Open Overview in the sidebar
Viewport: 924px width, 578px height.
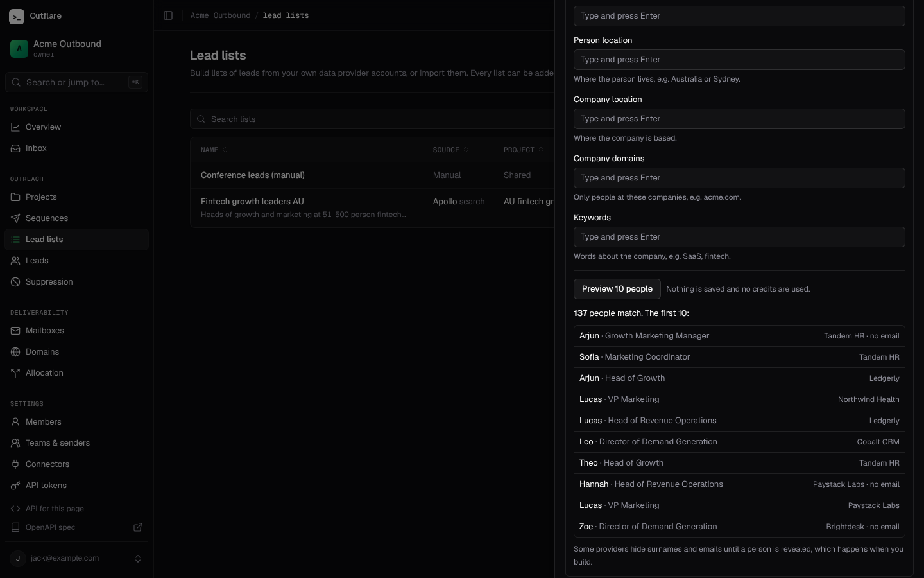point(77,127)
